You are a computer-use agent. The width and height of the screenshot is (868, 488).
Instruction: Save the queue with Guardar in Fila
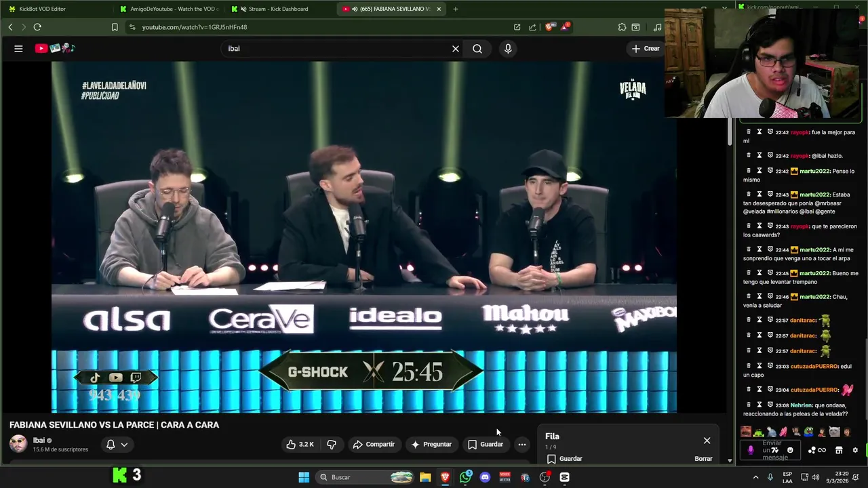pyautogui.click(x=564, y=459)
